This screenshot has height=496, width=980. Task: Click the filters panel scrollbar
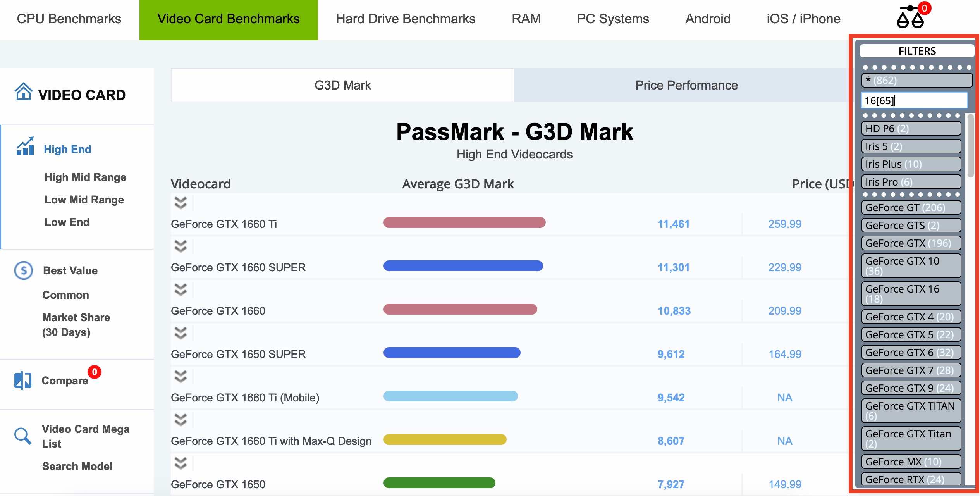click(971, 145)
